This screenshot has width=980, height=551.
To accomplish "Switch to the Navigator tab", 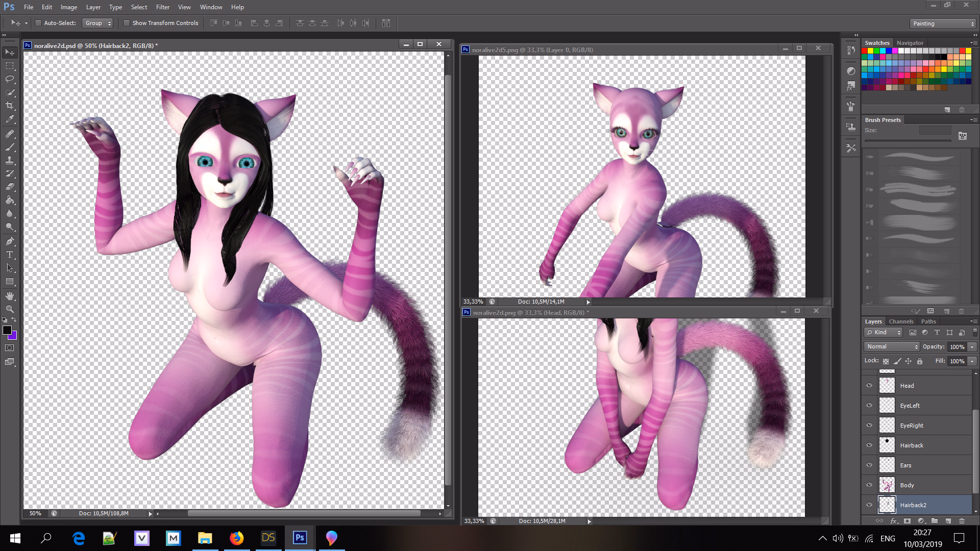I will click(x=910, y=43).
